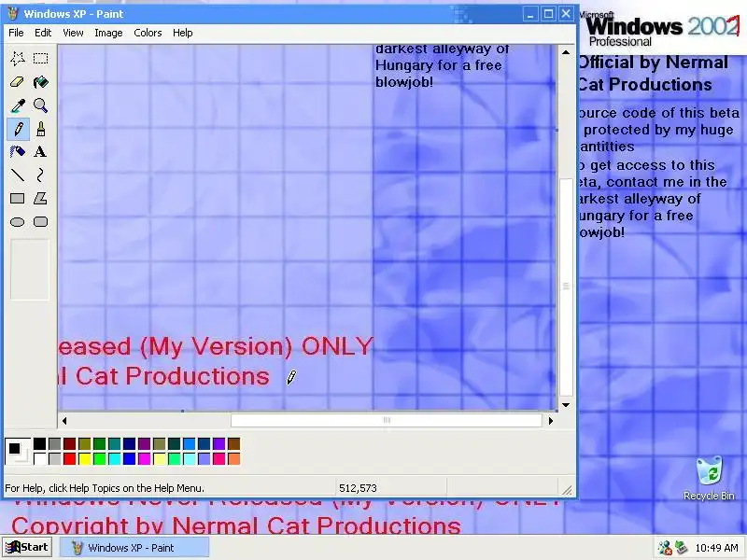Pick the magenta color swatch
Image resolution: width=747 pixels, height=560 pixels.
(145, 459)
